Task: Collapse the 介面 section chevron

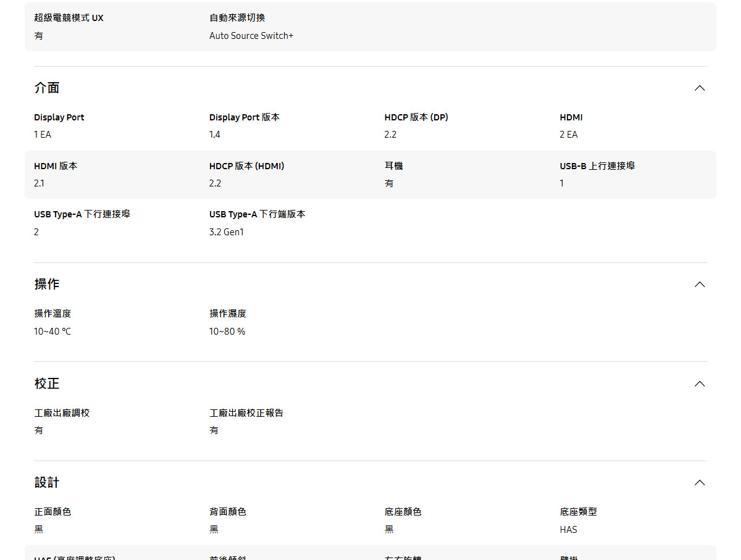Action: [x=699, y=88]
